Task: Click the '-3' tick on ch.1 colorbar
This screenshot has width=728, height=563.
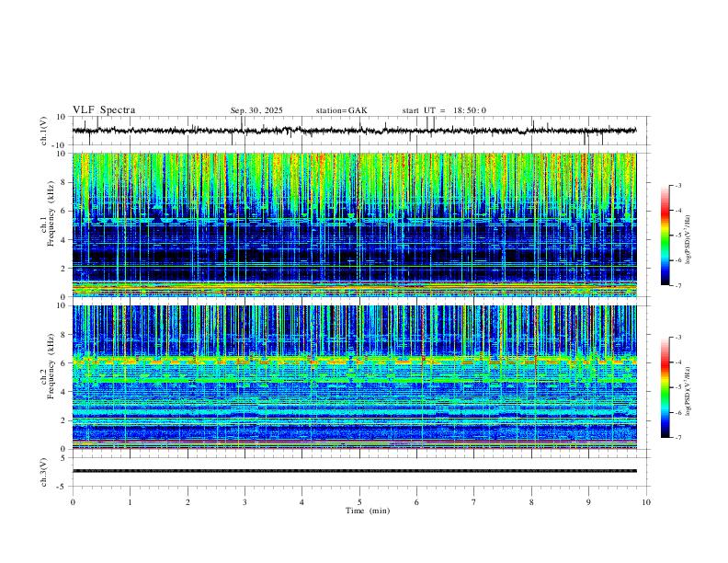Action: pos(677,185)
